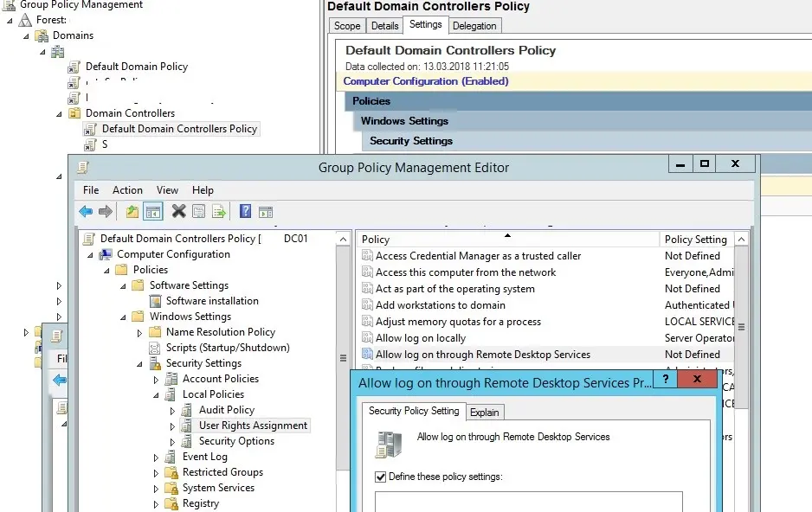Screen dimensions: 812x512
Task: Switch to the Delegation tab
Action: coord(474,26)
